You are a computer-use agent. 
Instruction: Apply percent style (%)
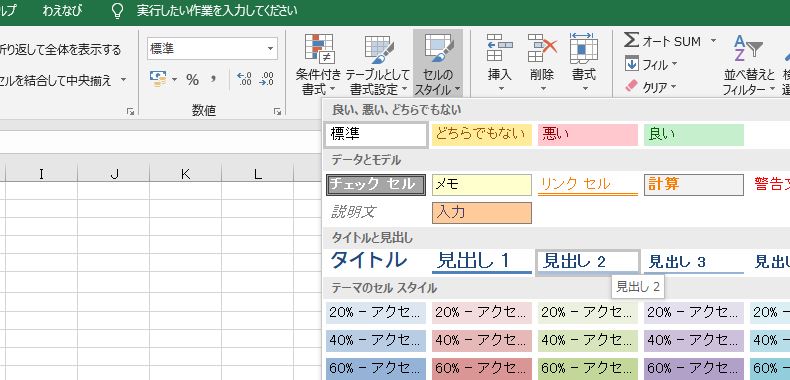tap(192, 80)
